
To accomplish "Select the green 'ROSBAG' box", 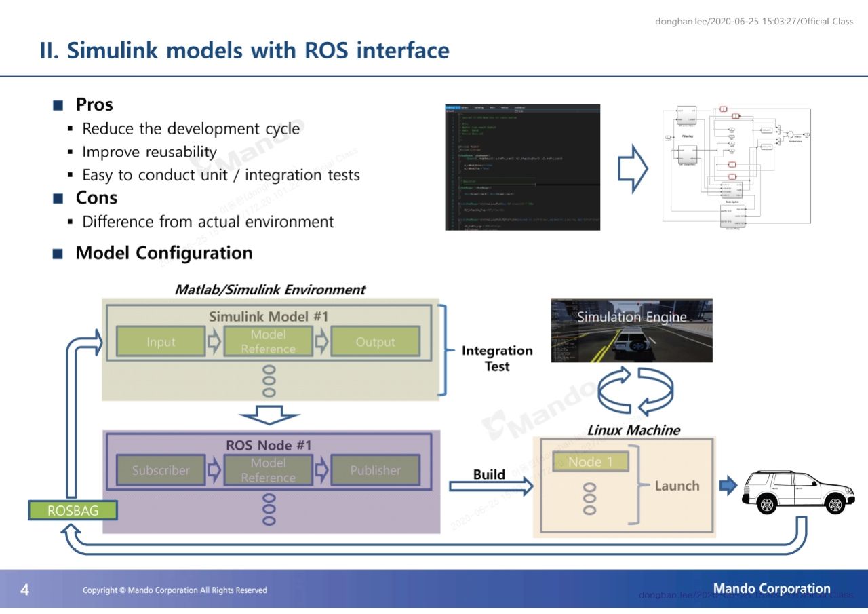I will click(73, 511).
